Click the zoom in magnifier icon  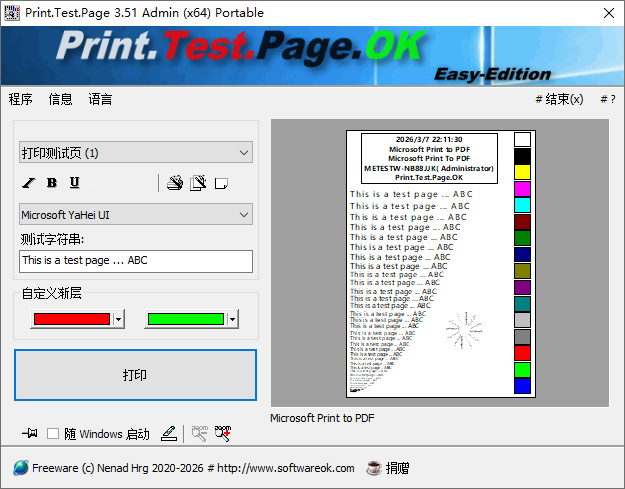pyautogui.click(x=223, y=433)
